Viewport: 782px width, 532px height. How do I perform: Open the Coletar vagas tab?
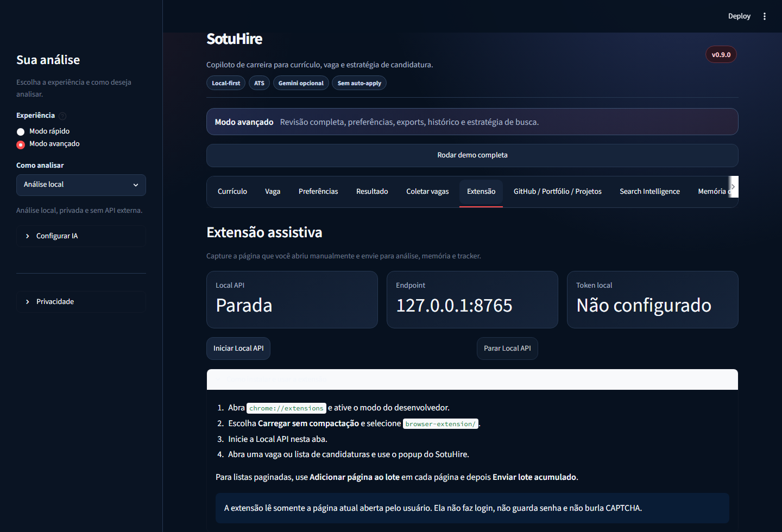pos(427,192)
